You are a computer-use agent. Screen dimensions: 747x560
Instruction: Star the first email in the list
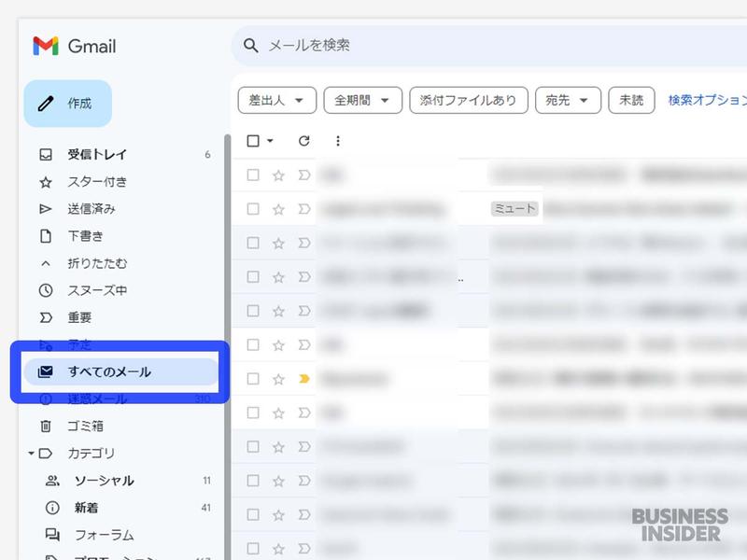(x=278, y=175)
